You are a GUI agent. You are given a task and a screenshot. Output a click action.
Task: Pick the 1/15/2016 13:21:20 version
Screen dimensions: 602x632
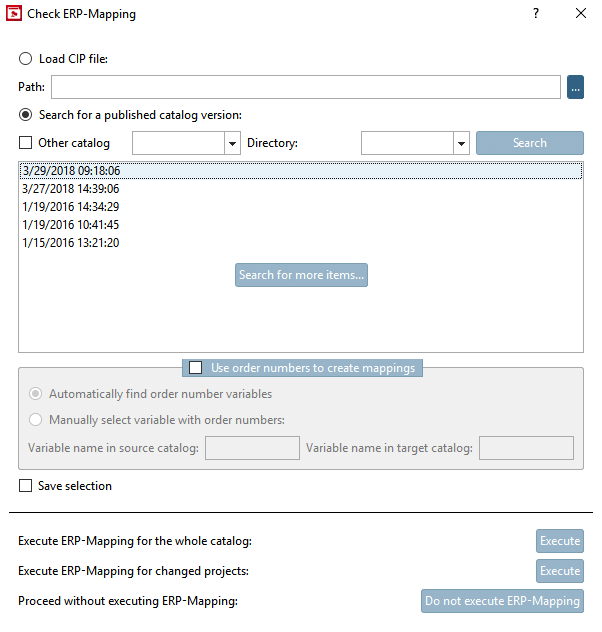tap(70, 243)
